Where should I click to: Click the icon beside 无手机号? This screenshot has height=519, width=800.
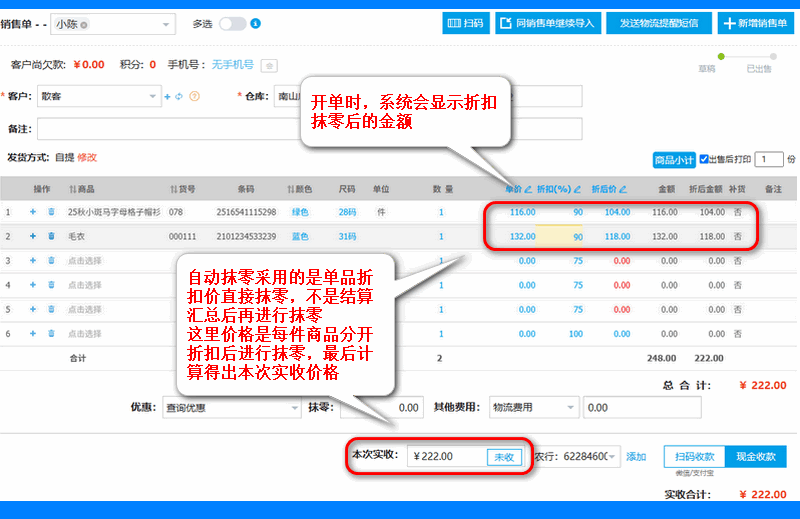[x=269, y=65]
